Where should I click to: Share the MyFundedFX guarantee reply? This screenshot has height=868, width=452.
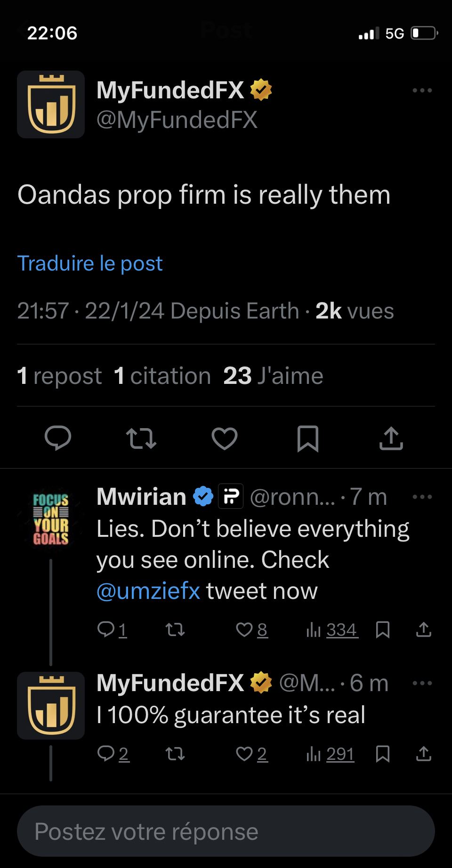point(424,754)
